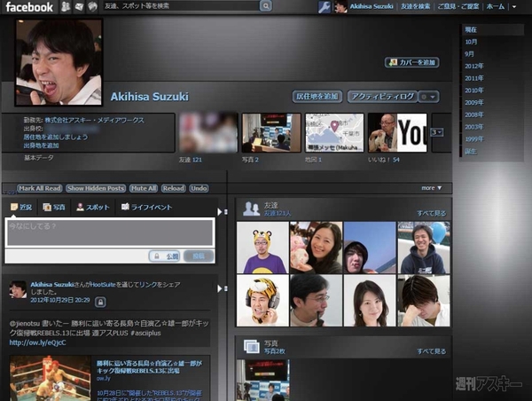The height and width of the screenshot is (401, 532).
Task: Click the post timestamp 2012年10月29日 20:29
Action: (x=60, y=300)
